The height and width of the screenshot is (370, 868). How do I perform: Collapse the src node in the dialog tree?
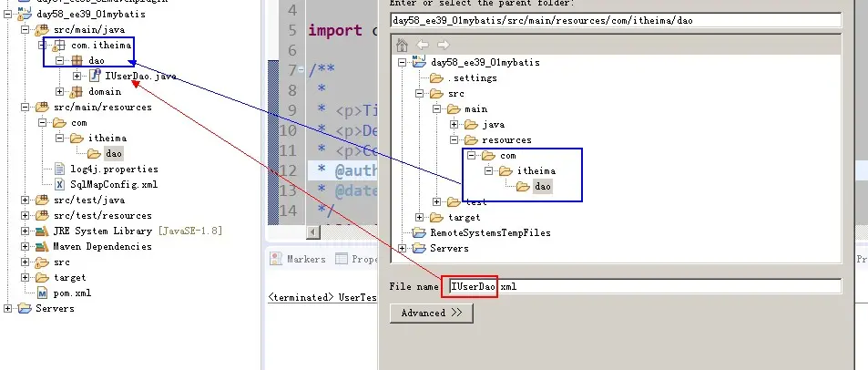tap(420, 94)
